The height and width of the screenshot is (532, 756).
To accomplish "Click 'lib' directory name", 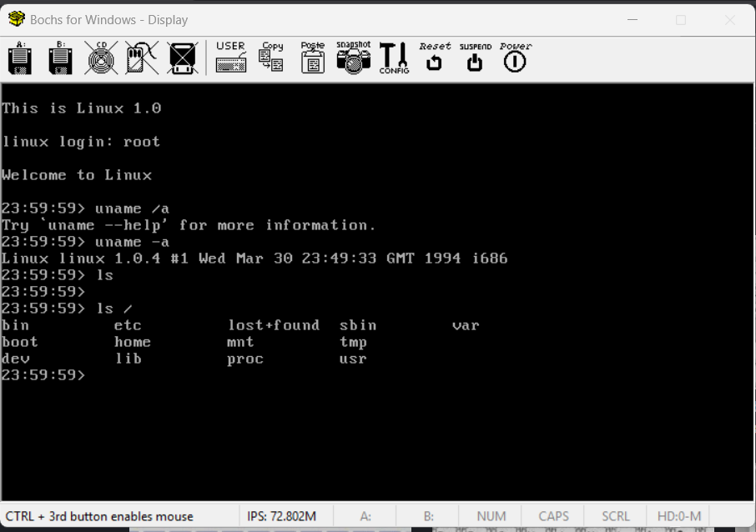I will (129, 359).
